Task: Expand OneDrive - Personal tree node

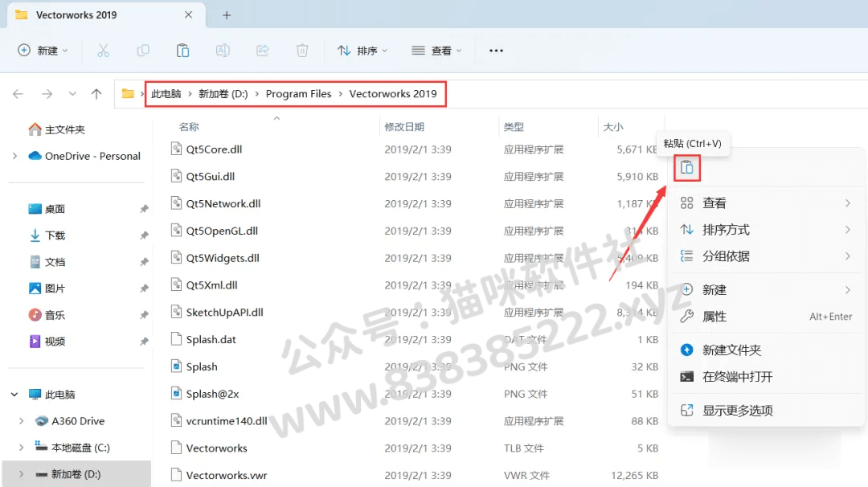Action: click(15, 156)
